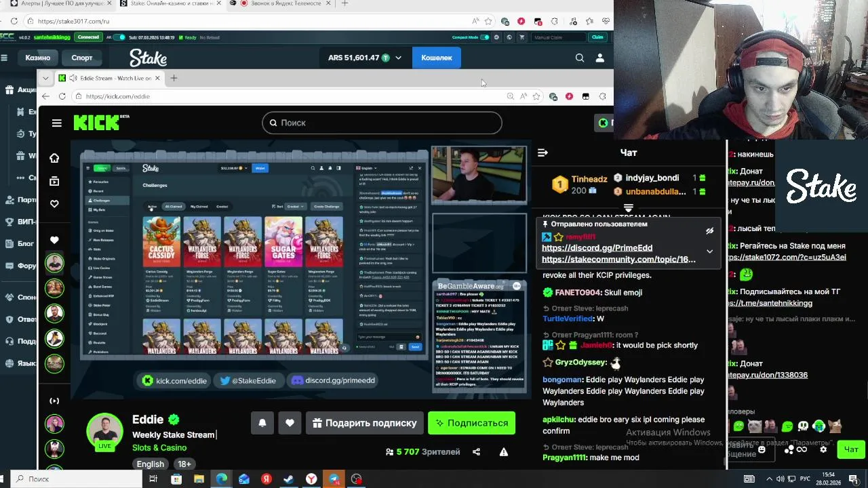The image size is (868, 488).
Task: Open tab list dropdown in Kick window
Action: (x=45, y=78)
